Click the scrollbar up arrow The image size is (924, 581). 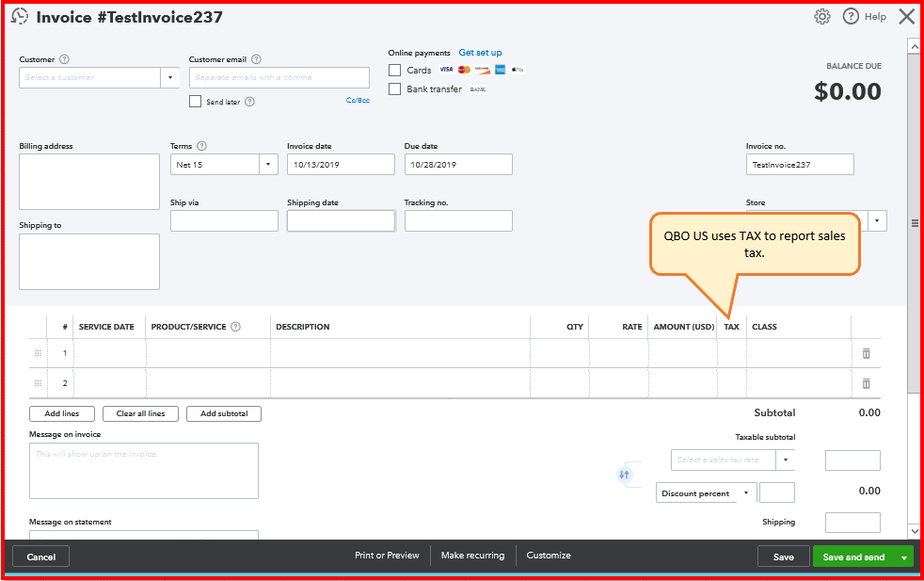point(914,46)
